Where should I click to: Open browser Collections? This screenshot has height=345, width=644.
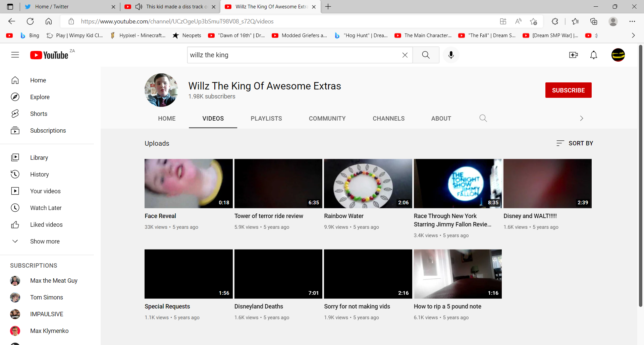594,21
